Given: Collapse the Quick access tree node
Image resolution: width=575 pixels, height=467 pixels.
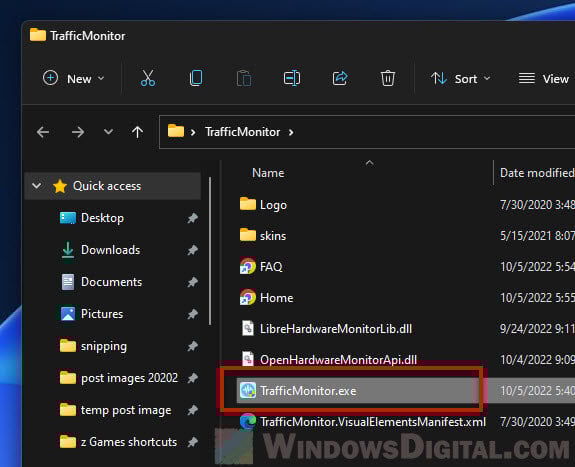Looking at the screenshot, I should coord(36,186).
